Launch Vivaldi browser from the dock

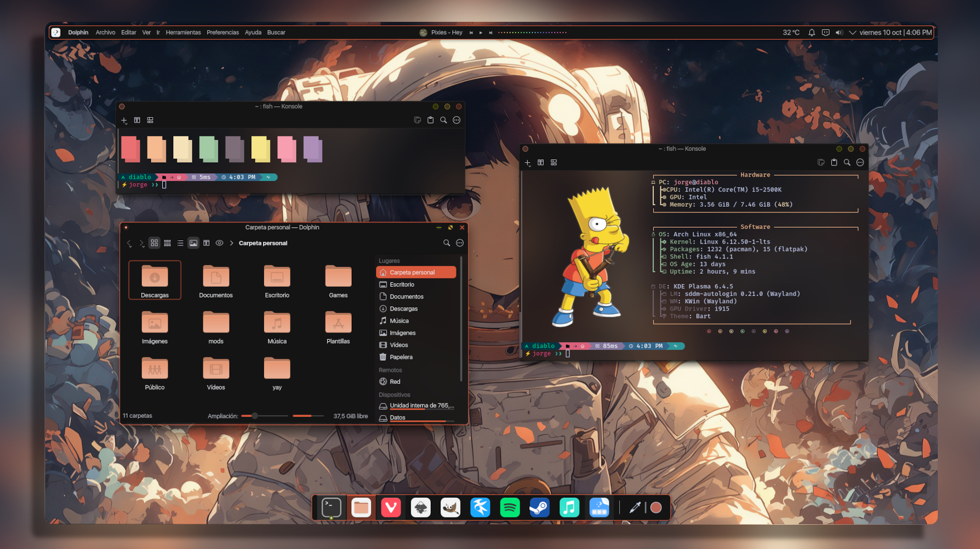(x=391, y=508)
